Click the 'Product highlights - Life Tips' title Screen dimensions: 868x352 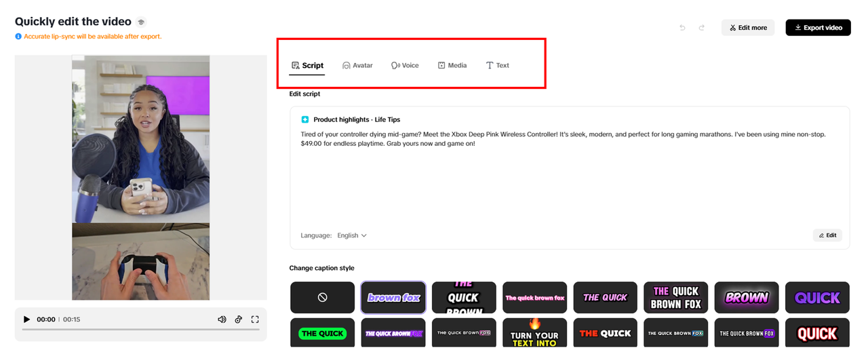[357, 119]
